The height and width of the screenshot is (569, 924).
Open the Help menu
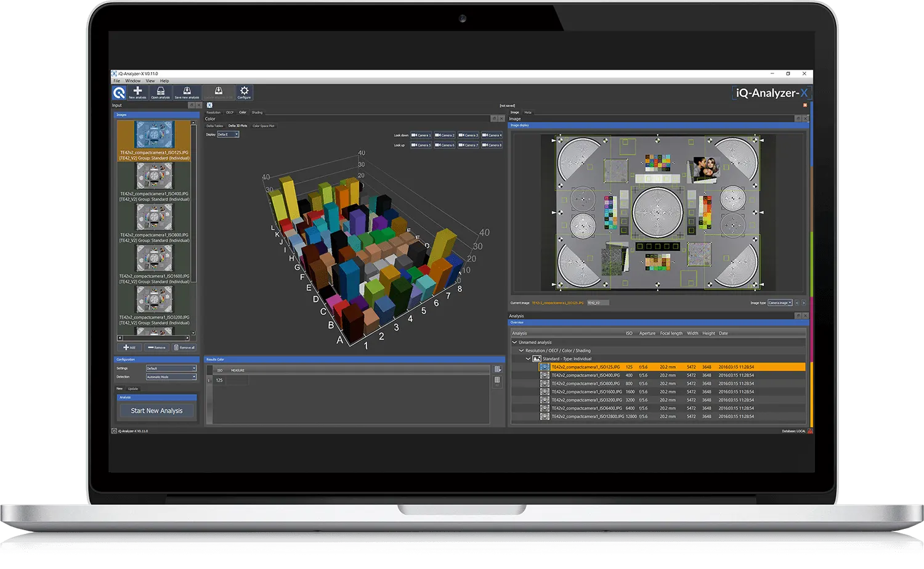point(164,81)
